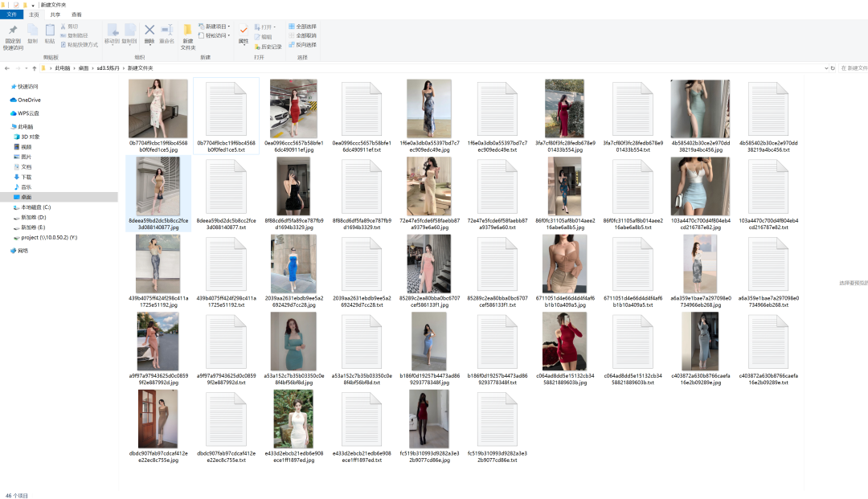Select 4b585402b30ce2e970dd...jpg thumbnail
Screen dimensions: 868x499
tap(700, 108)
